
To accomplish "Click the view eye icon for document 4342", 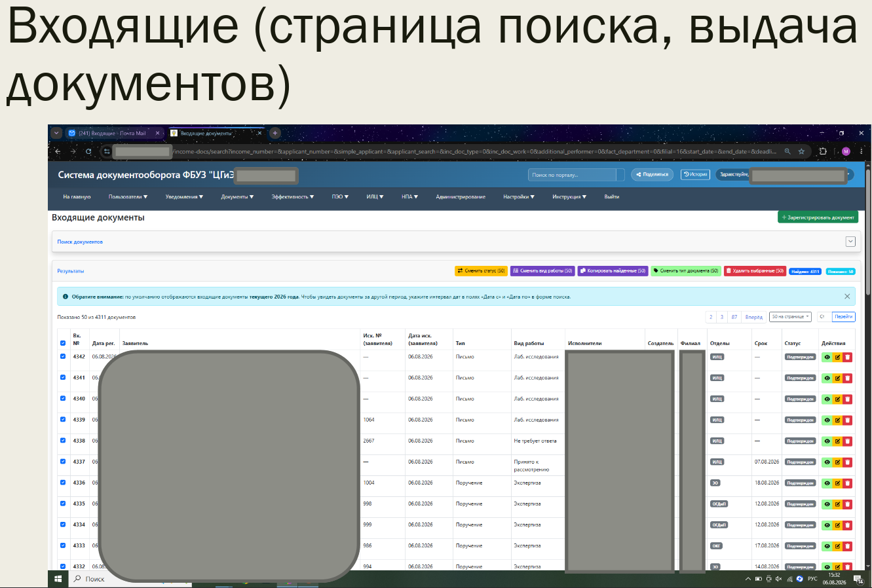I will (x=827, y=357).
